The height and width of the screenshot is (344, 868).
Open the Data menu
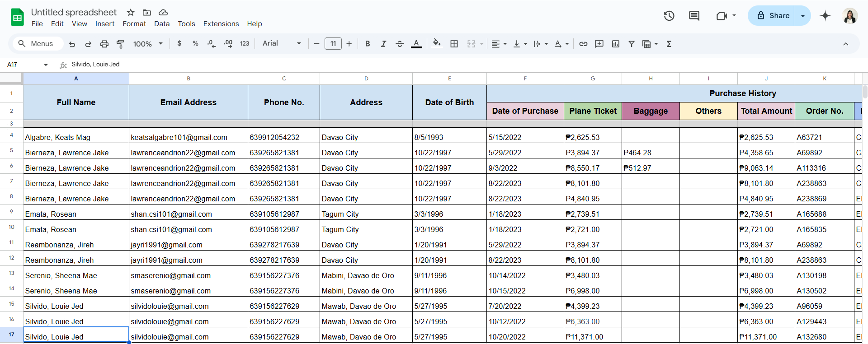161,24
